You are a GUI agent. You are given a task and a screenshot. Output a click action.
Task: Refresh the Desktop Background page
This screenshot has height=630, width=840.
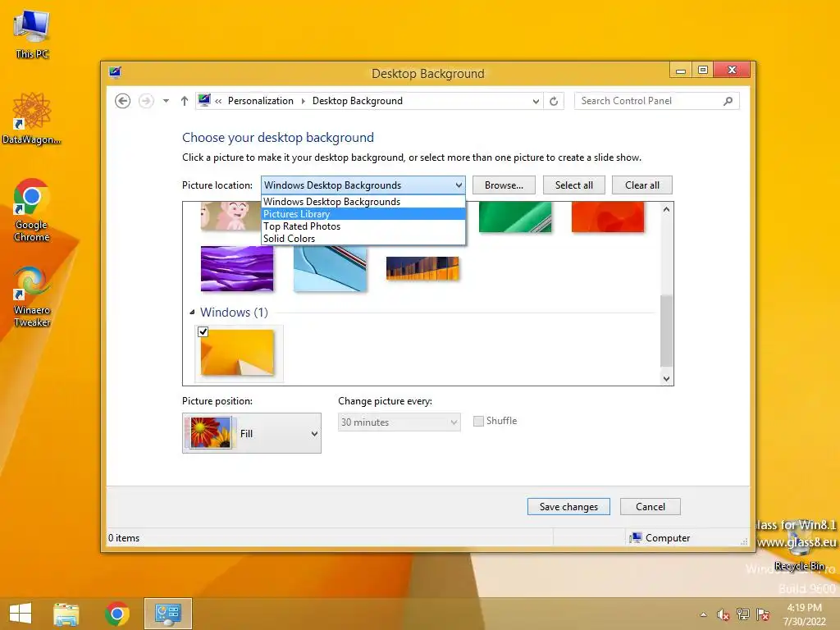[x=554, y=101]
